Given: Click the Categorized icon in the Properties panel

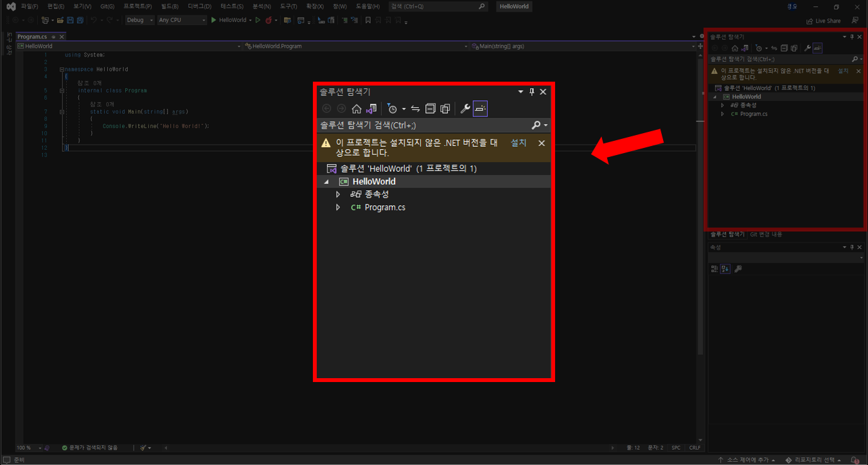Looking at the screenshot, I should pyautogui.click(x=714, y=269).
